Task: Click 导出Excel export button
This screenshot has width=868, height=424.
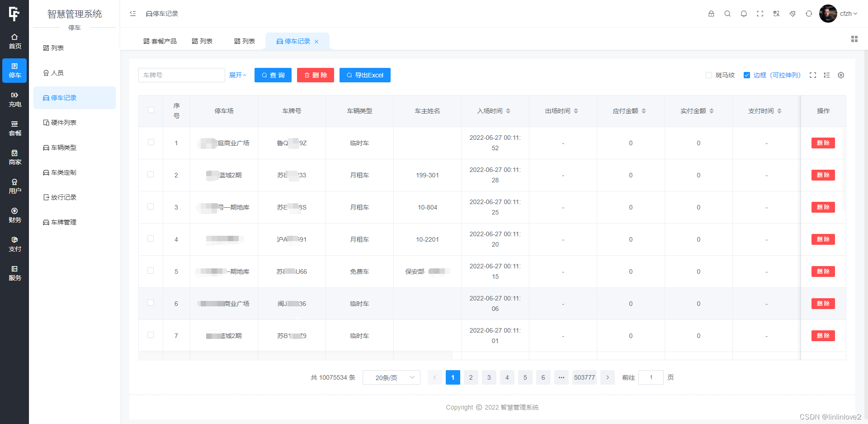Action: point(365,75)
